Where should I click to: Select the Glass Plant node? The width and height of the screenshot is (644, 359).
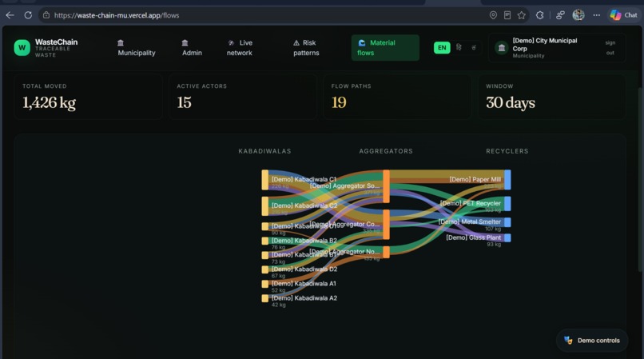[x=507, y=237]
